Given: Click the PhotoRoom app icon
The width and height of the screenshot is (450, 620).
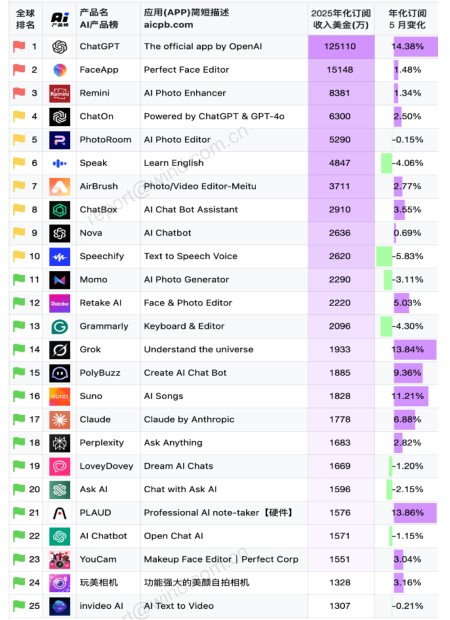Looking at the screenshot, I should point(60,140).
